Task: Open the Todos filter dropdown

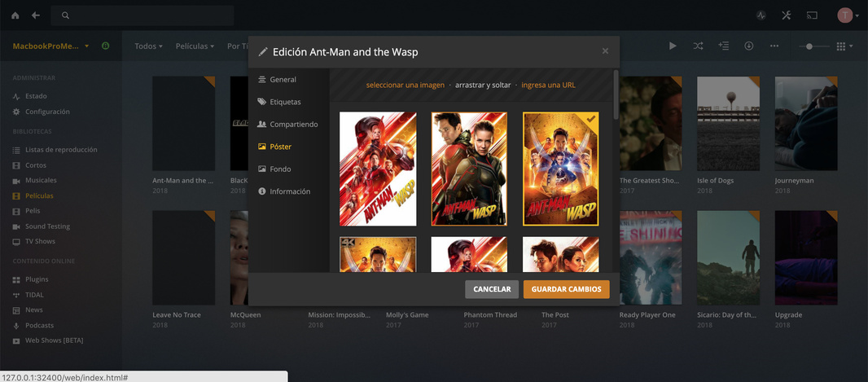Action: pos(148,46)
